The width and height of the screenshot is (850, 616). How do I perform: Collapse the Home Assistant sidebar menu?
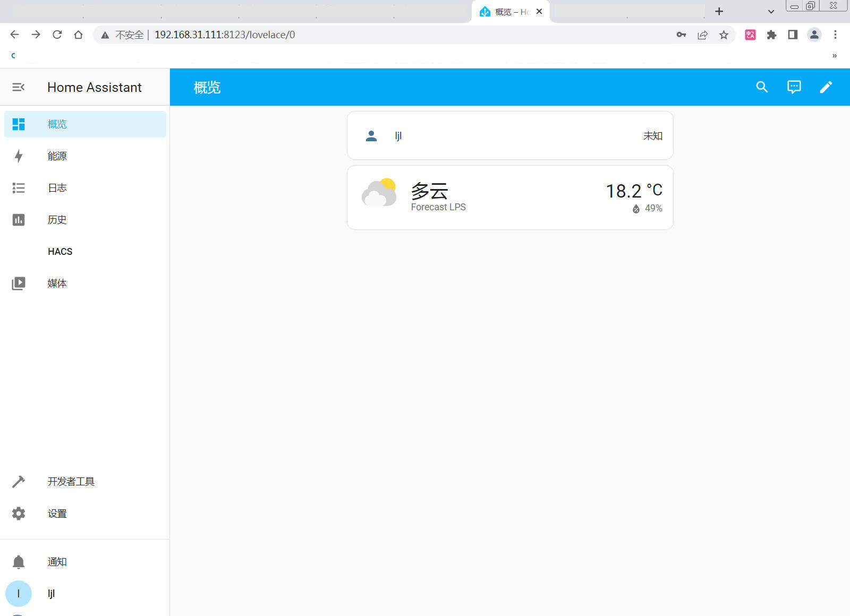tap(19, 87)
